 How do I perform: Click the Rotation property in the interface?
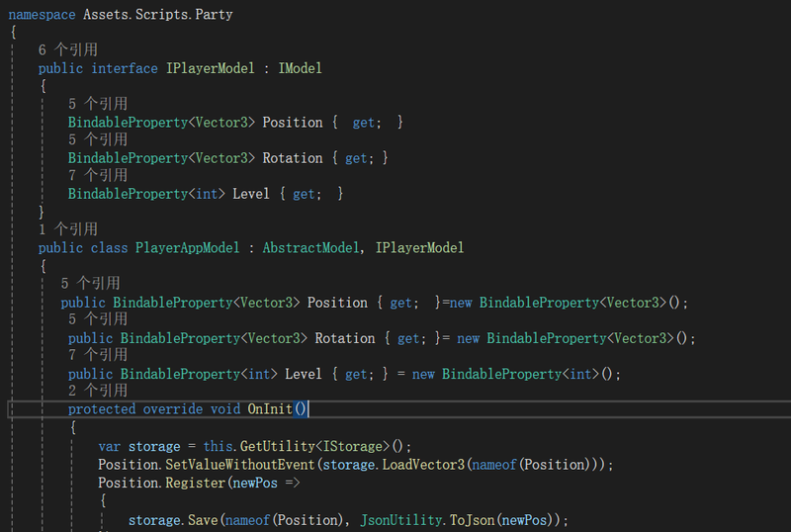point(293,158)
